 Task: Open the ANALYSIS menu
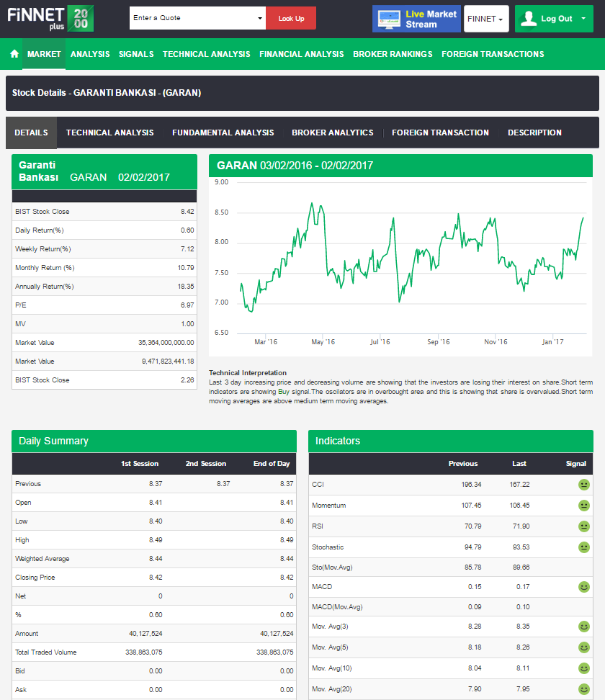coord(90,54)
